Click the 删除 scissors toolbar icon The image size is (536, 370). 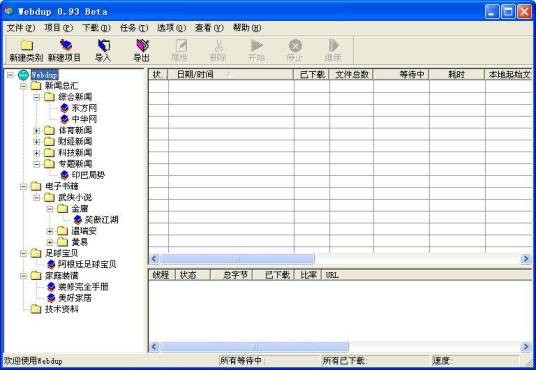tap(219, 45)
